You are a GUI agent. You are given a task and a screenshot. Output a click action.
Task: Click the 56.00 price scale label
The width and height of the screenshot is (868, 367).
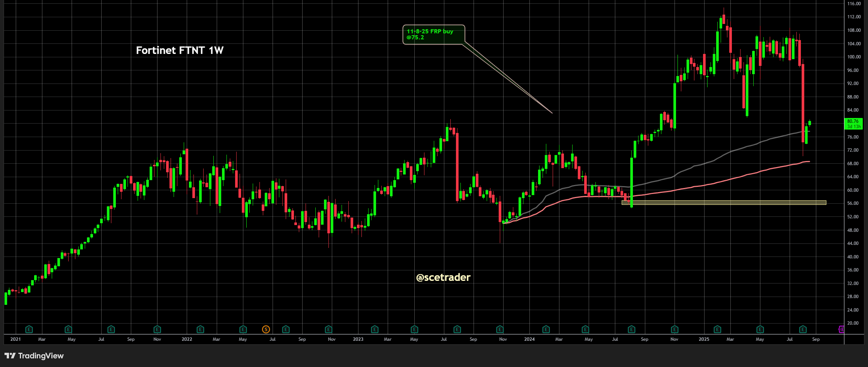pos(853,203)
